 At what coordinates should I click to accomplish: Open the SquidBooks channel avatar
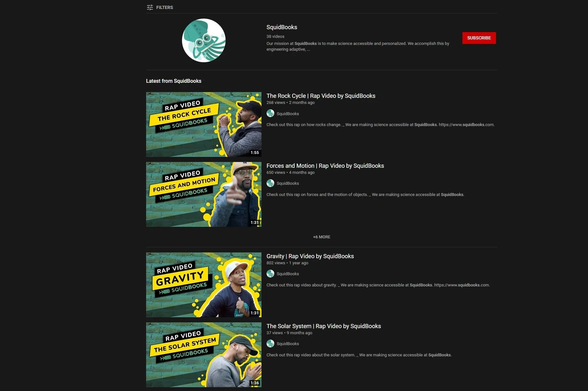pyautogui.click(x=204, y=40)
